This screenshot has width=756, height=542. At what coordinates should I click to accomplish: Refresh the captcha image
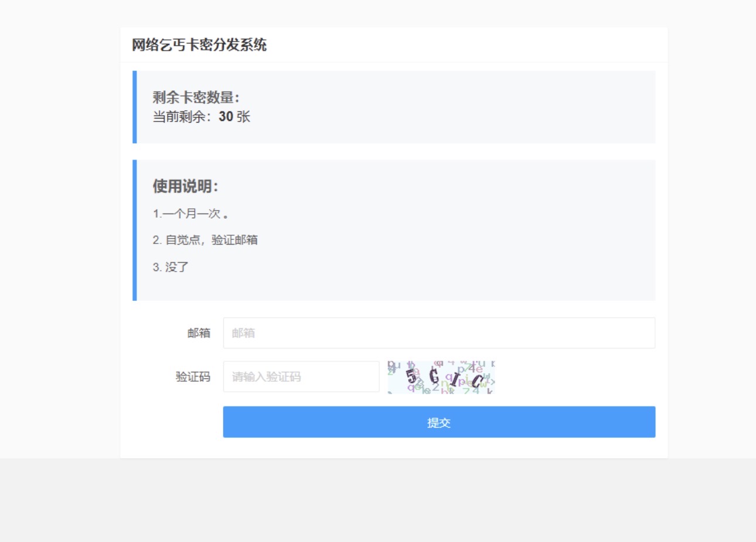[441, 377]
